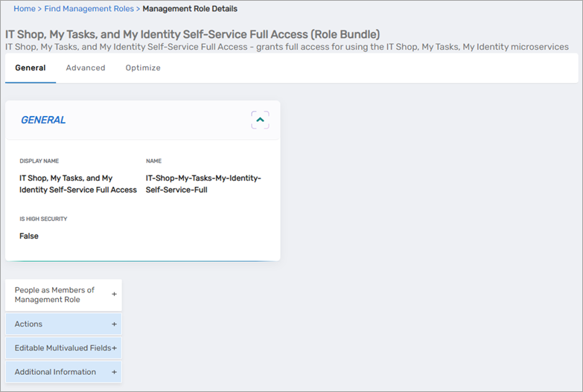Click the plus icon beside Actions
The width and height of the screenshot is (583, 392).
coord(114,324)
